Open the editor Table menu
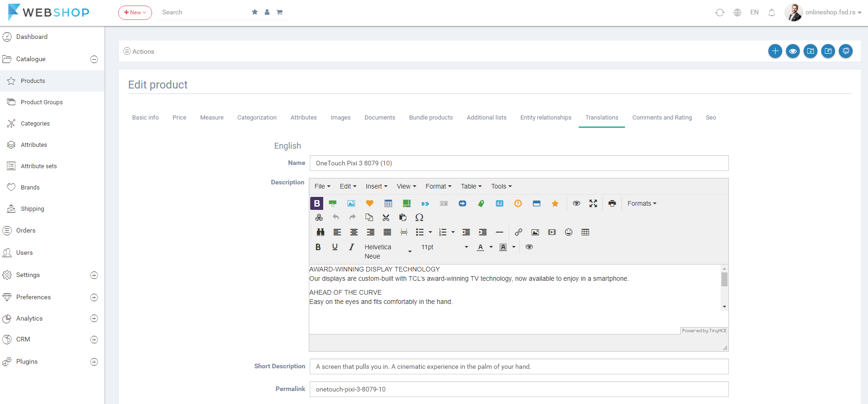The image size is (868, 404). click(x=471, y=186)
